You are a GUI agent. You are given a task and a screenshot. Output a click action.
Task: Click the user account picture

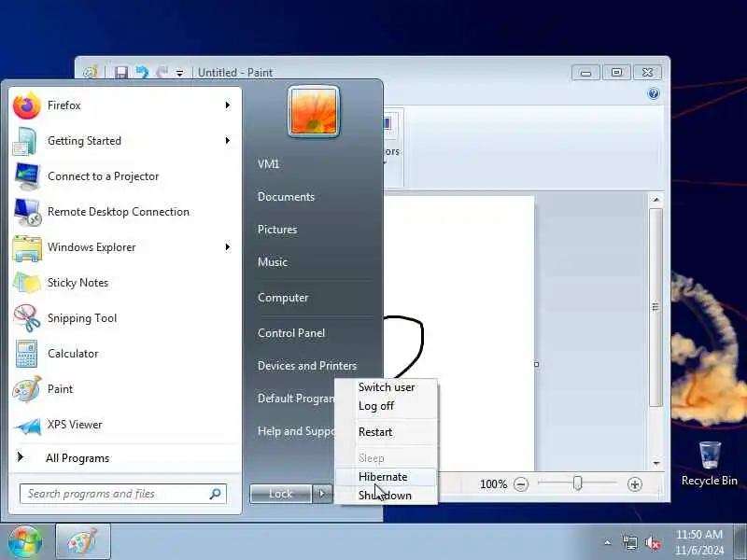pyautogui.click(x=314, y=111)
